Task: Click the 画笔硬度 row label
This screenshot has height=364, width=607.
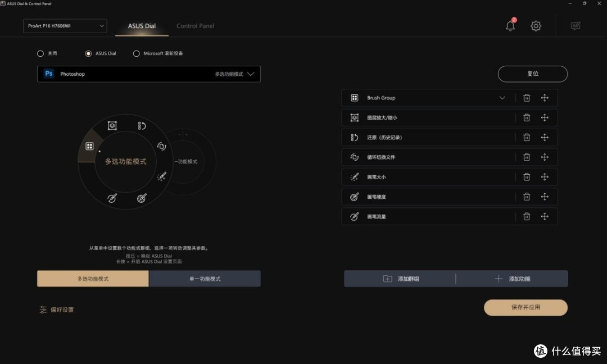Action: [376, 197]
